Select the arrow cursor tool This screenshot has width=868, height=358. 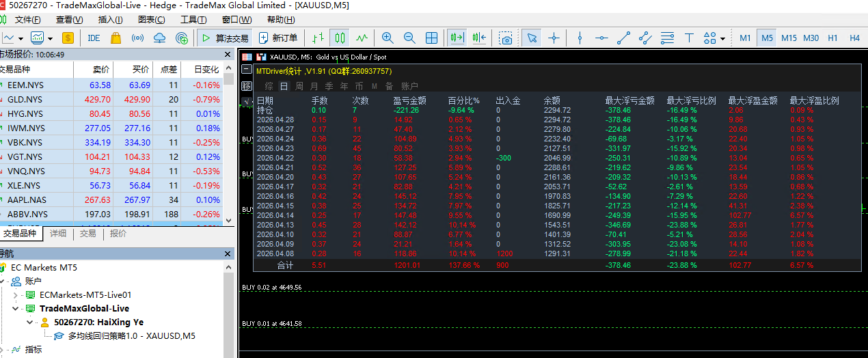coord(532,38)
